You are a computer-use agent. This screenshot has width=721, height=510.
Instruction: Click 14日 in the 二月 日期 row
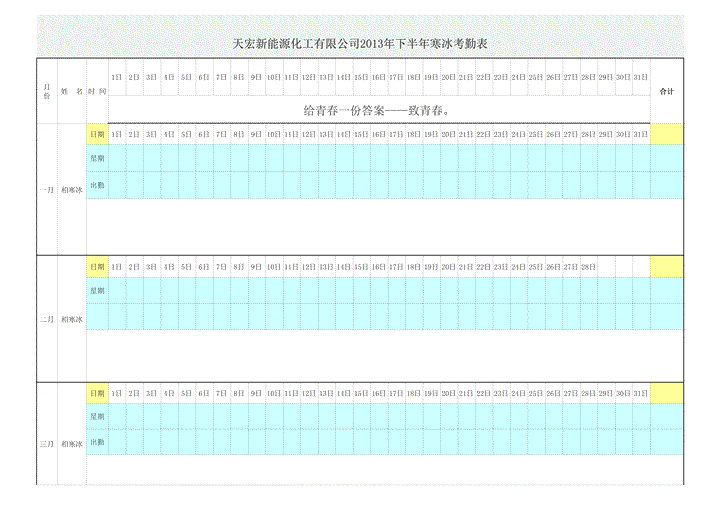point(344,267)
